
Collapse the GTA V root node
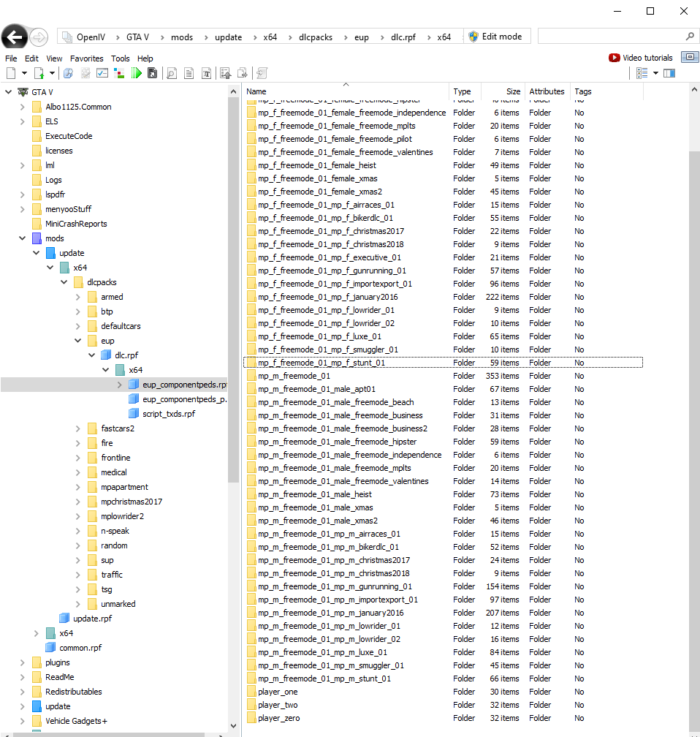coord(8,92)
